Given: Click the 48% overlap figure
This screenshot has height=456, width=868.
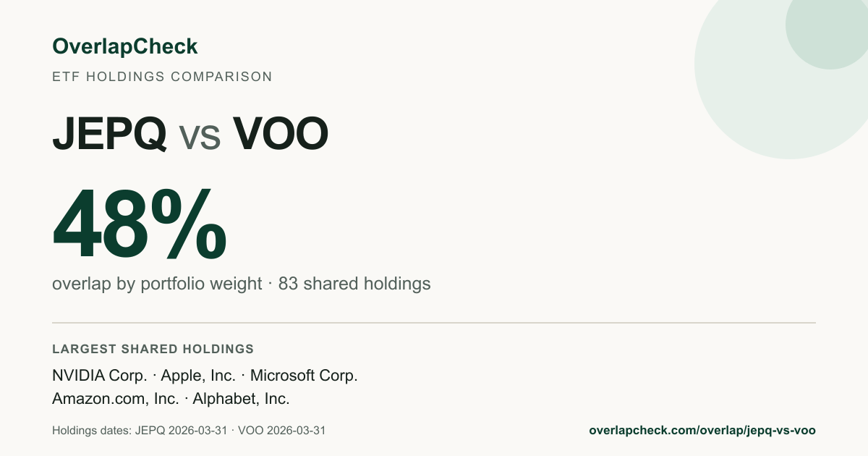Looking at the screenshot, I should (140, 225).
